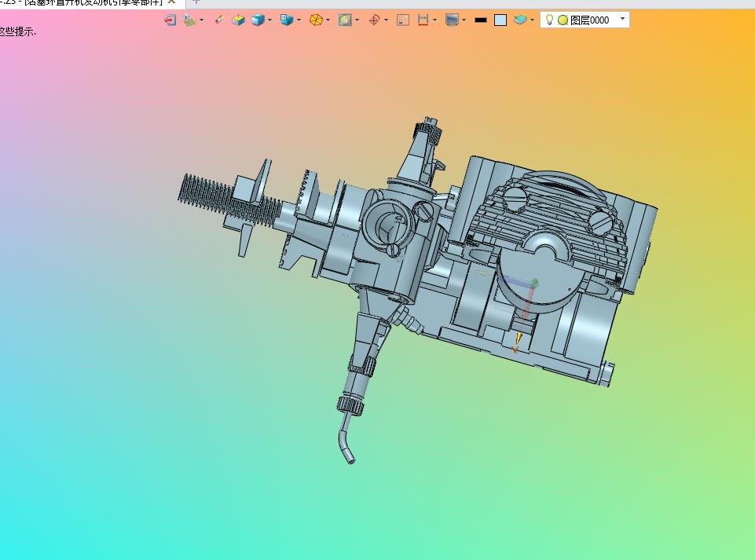Image resolution: width=755 pixels, height=560 pixels.
Task: Click the yellow circle layer color
Action: (x=563, y=20)
